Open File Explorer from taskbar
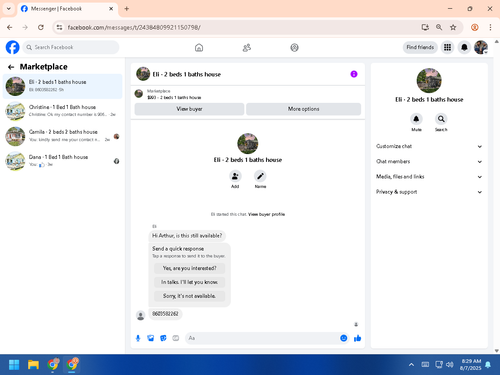The height and width of the screenshot is (375, 500). [x=33, y=365]
